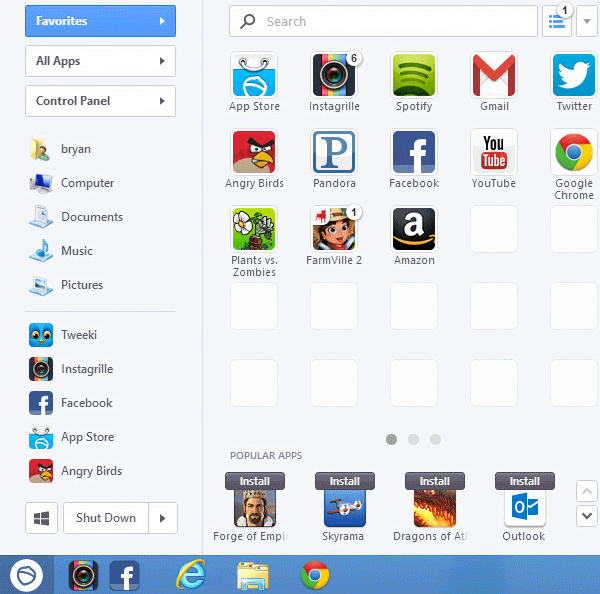Install the Skyrama popular app

[x=344, y=481]
